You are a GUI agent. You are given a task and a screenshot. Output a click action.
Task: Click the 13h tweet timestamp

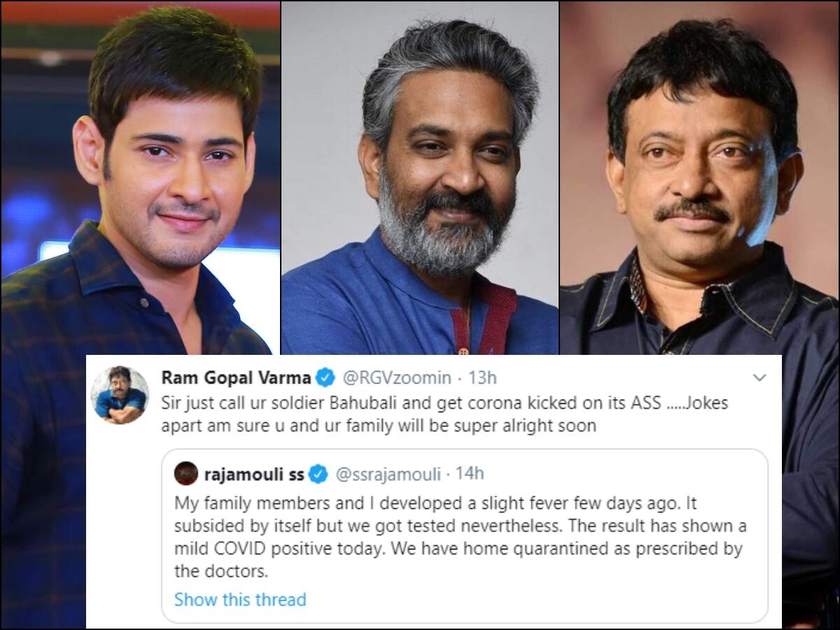482,378
